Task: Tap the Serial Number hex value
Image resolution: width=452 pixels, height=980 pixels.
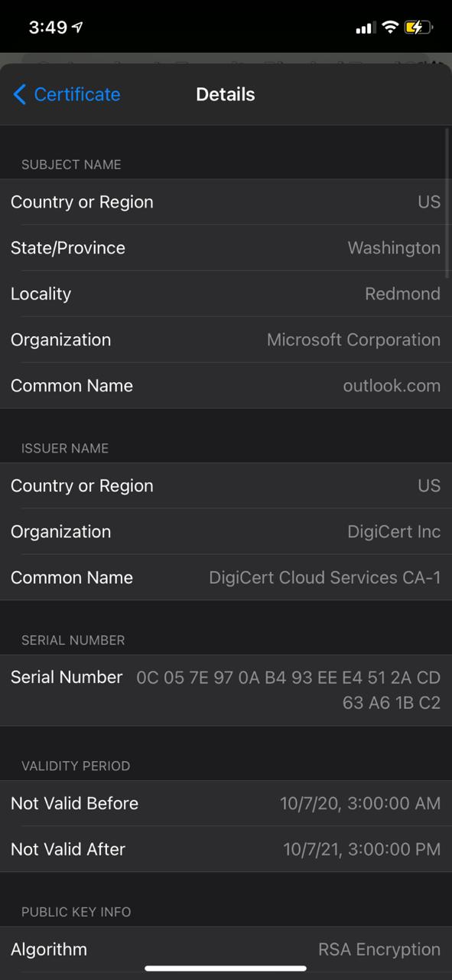Action: pos(288,690)
